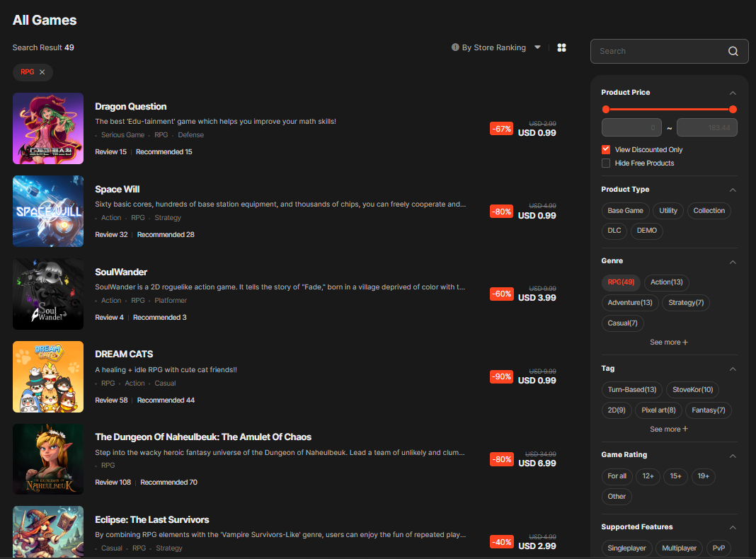
Task: Open the SoulWander title link
Action: 121,272
